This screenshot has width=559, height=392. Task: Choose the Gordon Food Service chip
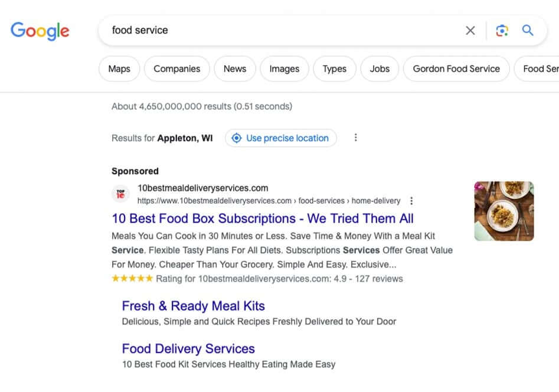[456, 68]
